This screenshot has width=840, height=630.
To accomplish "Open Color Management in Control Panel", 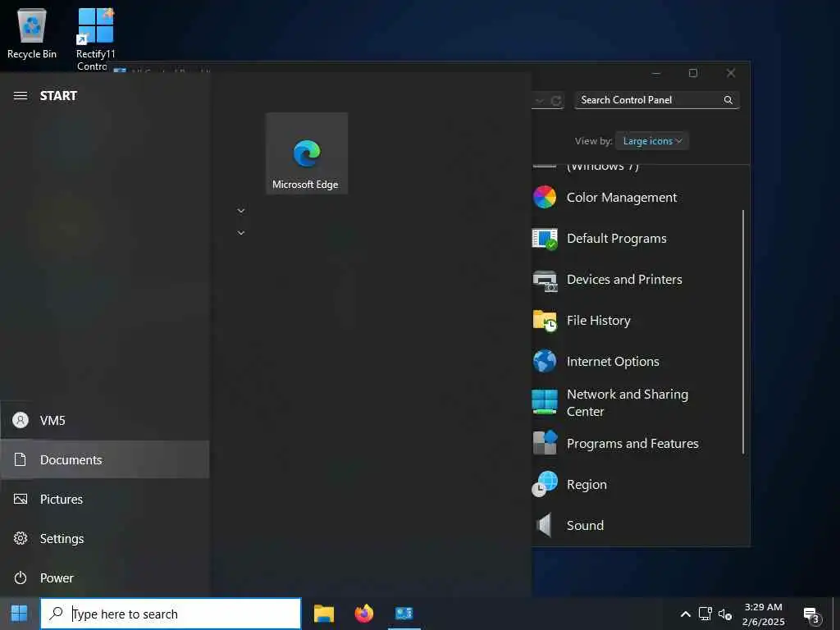I will (x=622, y=198).
